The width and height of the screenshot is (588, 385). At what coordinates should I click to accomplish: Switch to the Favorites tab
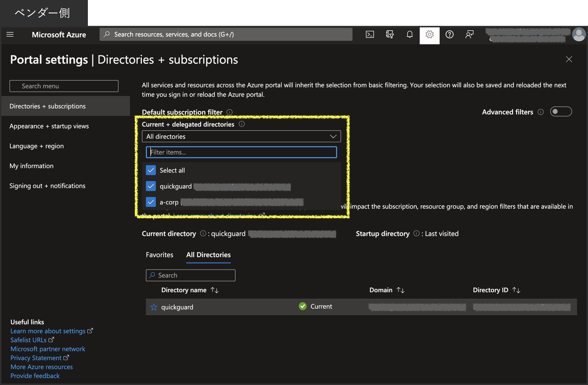click(x=160, y=255)
